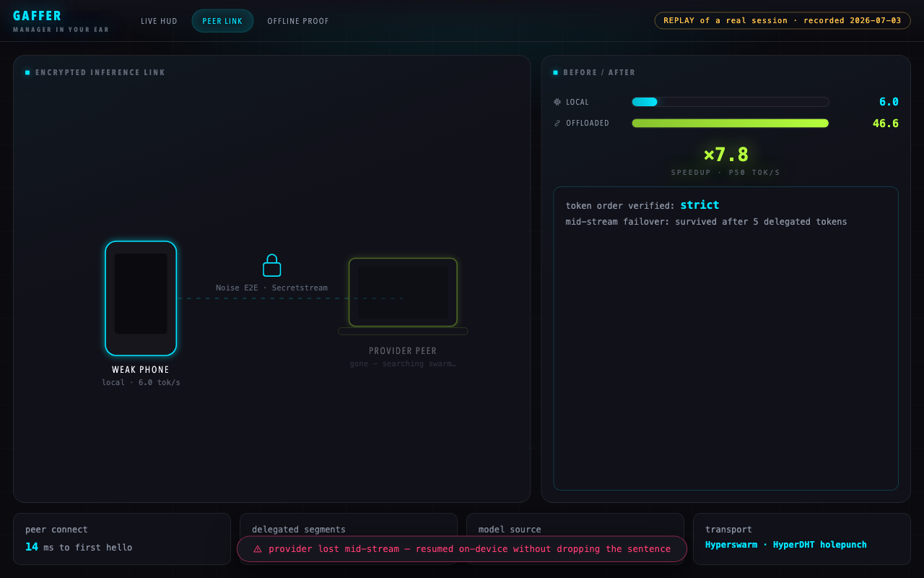Image resolution: width=924 pixels, height=578 pixels.
Task: Click the provider peer laptop graphic
Action: pos(403,296)
